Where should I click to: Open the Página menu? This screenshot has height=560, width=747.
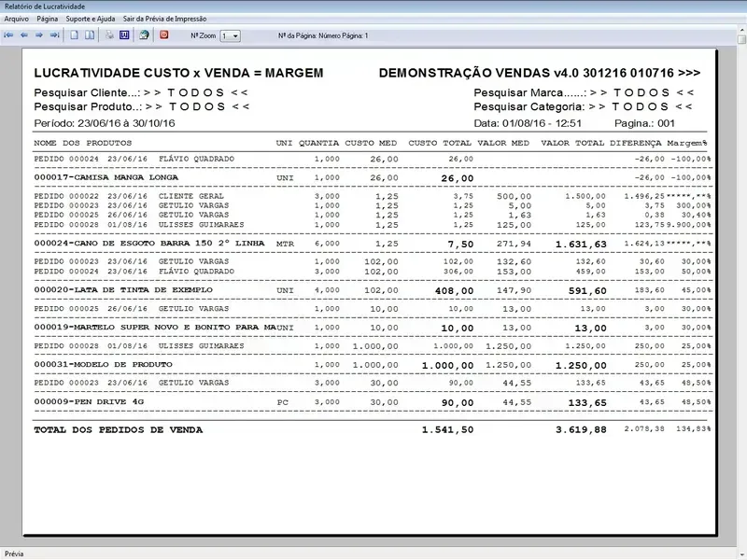[x=48, y=19]
